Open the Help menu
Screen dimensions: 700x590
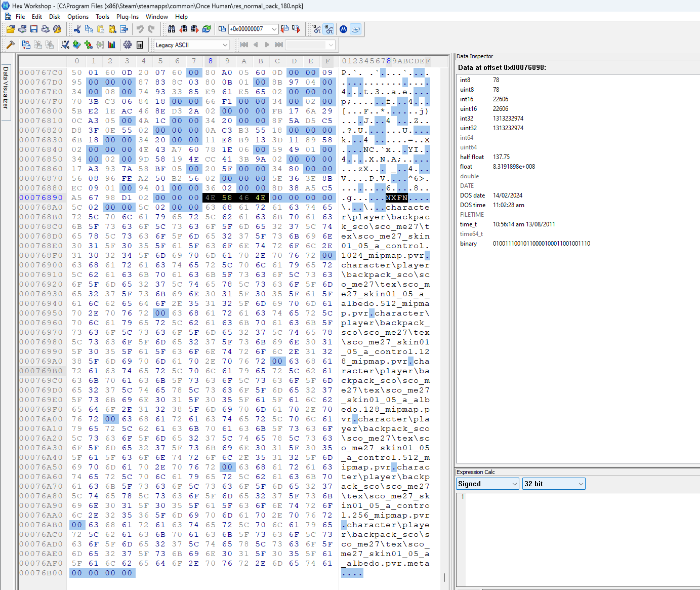point(181,17)
